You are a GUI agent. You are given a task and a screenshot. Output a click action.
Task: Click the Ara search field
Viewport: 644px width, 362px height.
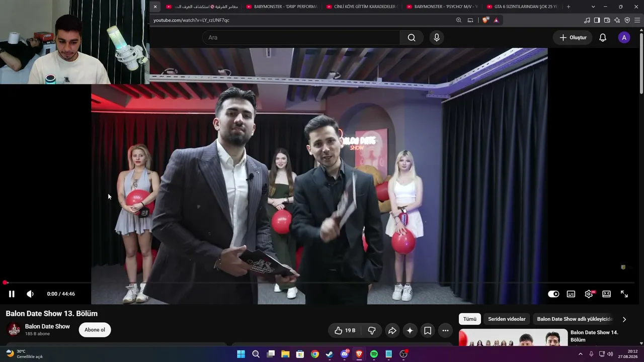tap(301, 38)
